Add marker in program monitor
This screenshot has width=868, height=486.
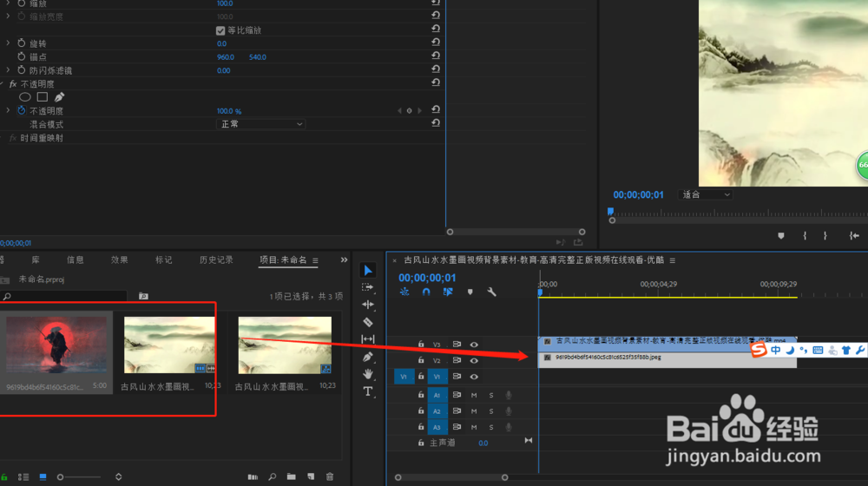[x=781, y=236]
